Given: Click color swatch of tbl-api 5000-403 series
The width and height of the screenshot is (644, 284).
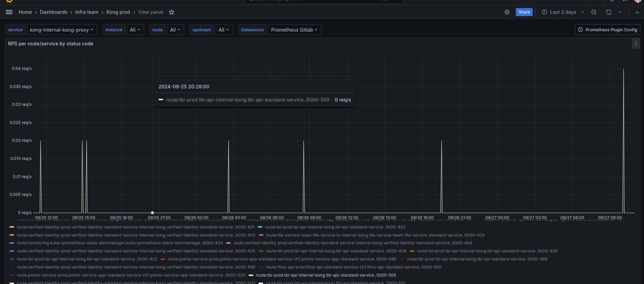Looking at the screenshot, I should click(260, 227).
